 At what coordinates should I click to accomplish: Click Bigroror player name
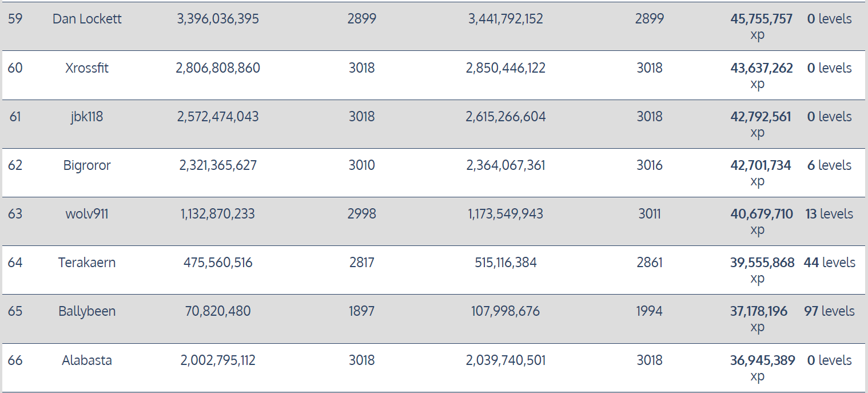click(87, 165)
